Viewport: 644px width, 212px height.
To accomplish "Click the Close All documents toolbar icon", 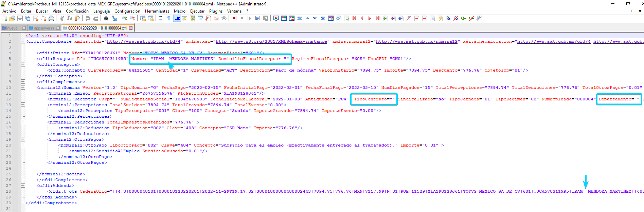I will (x=43, y=18).
